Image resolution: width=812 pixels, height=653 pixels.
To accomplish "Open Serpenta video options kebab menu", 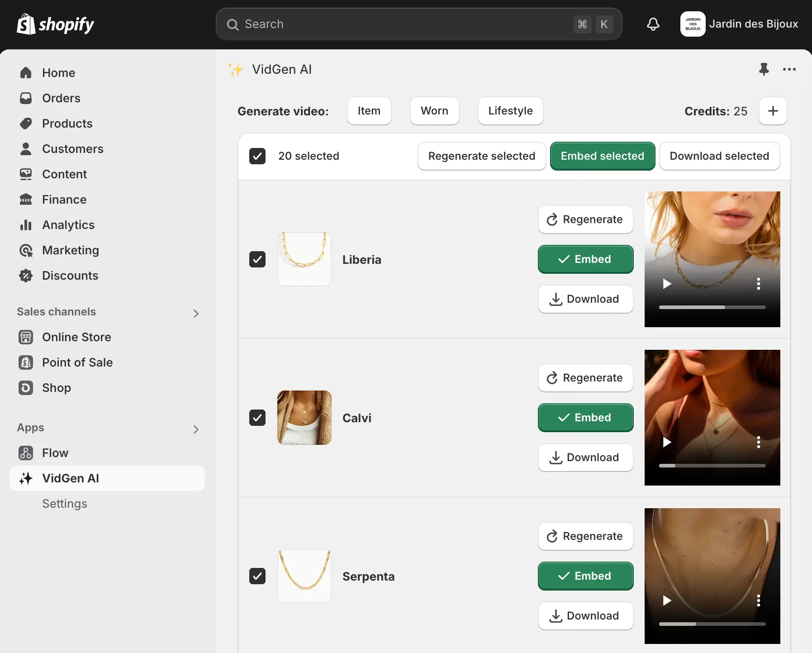I will [x=758, y=601].
